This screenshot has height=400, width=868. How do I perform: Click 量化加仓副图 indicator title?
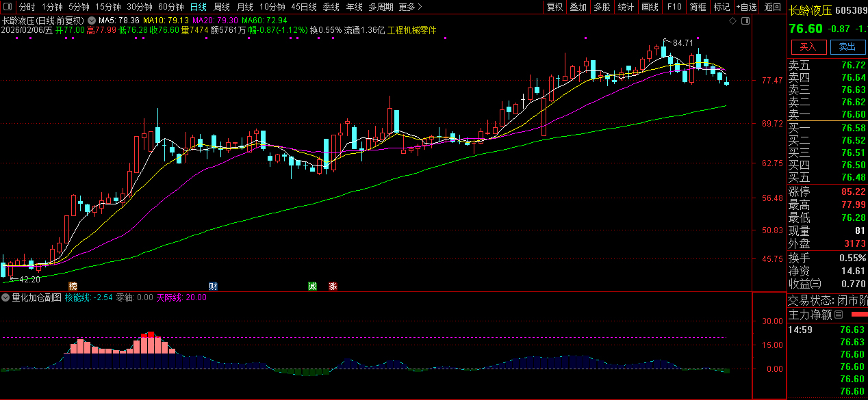click(x=36, y=297)
